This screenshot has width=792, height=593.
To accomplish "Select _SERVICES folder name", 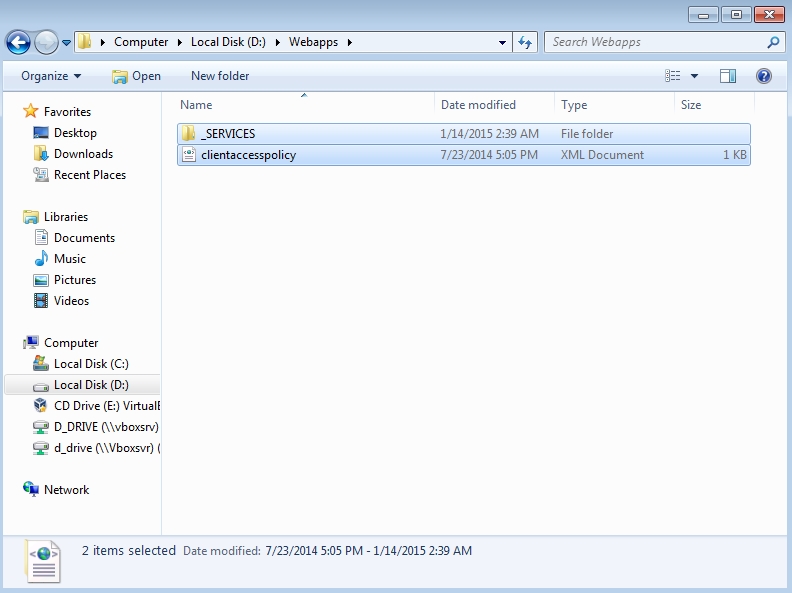I will 228,133.
